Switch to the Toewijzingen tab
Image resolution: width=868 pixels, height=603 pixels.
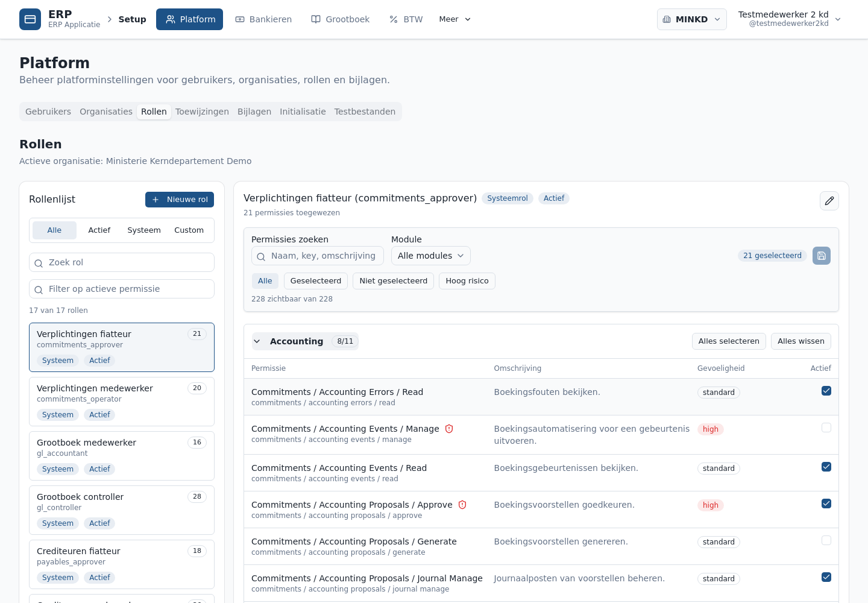click(202, 112)
